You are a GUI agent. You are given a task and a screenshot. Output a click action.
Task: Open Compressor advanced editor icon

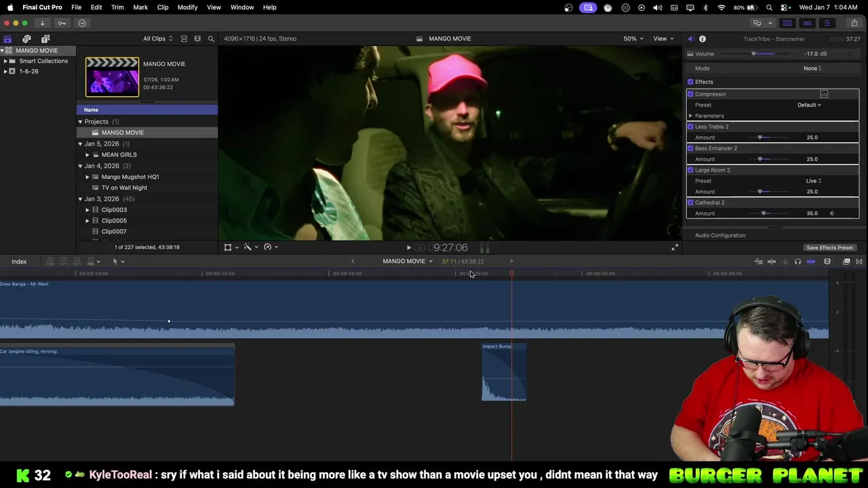tap(824, 94)
